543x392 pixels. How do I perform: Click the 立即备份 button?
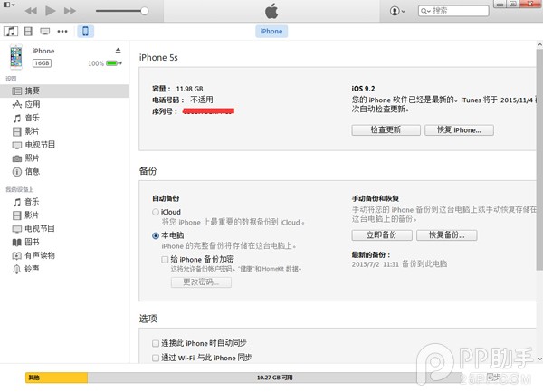(x=384, y=235)
